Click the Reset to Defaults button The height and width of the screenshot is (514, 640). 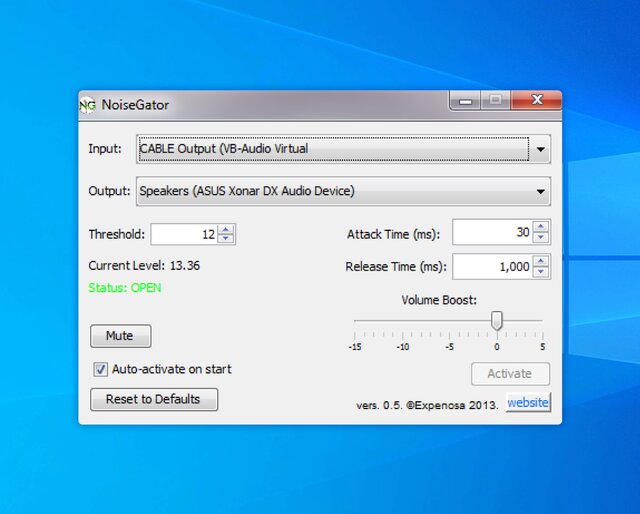[x=154, y=399]
